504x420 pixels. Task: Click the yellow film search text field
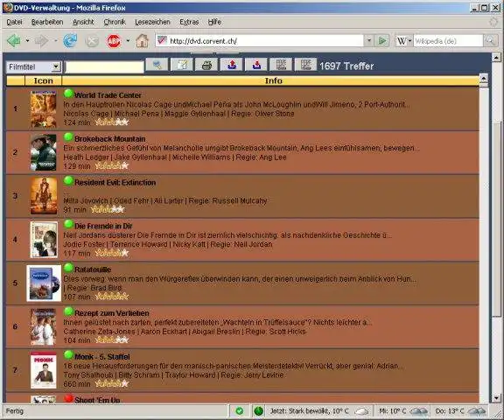pyautogui.click(x=104, y=67)
